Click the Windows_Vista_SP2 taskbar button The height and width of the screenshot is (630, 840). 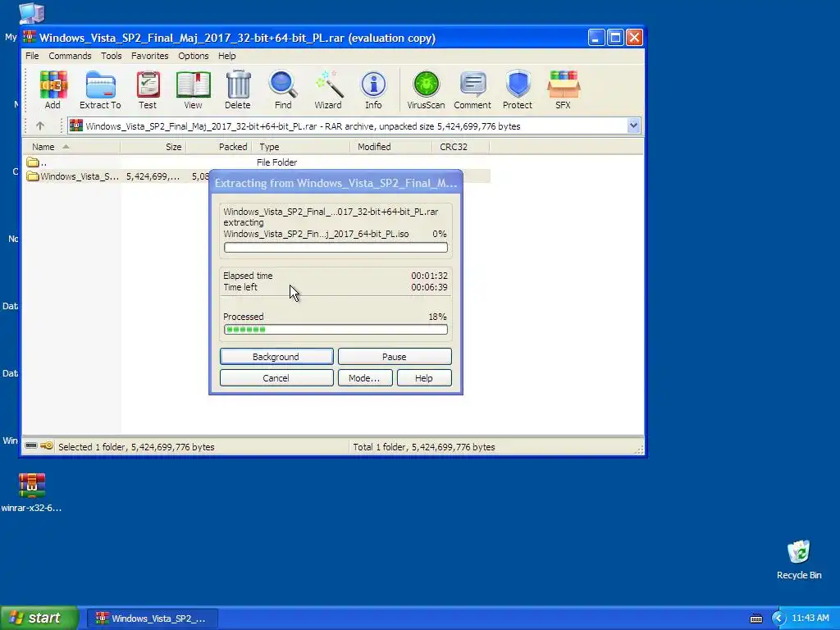tap(152, 619)
